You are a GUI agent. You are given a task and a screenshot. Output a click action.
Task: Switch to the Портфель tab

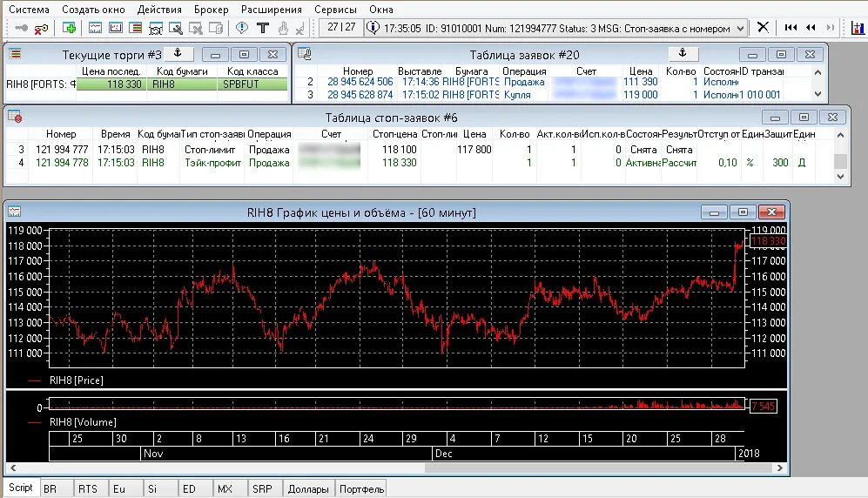tap(361, 489)
